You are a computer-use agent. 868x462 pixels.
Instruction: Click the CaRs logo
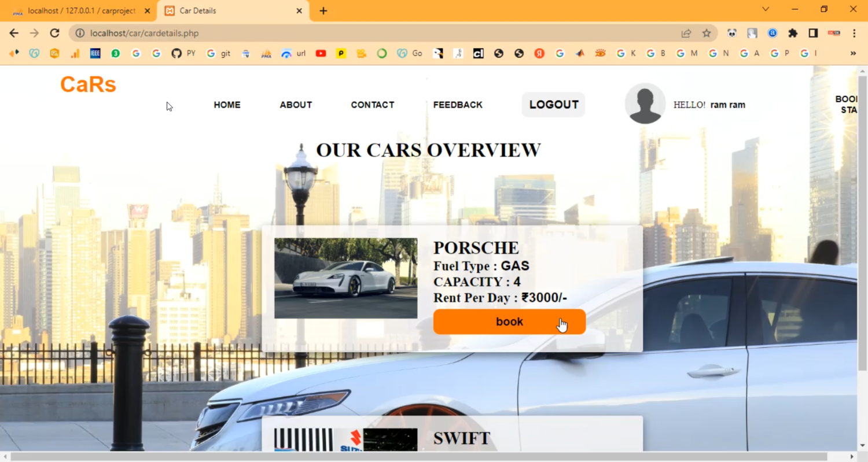tap(88, 84)
